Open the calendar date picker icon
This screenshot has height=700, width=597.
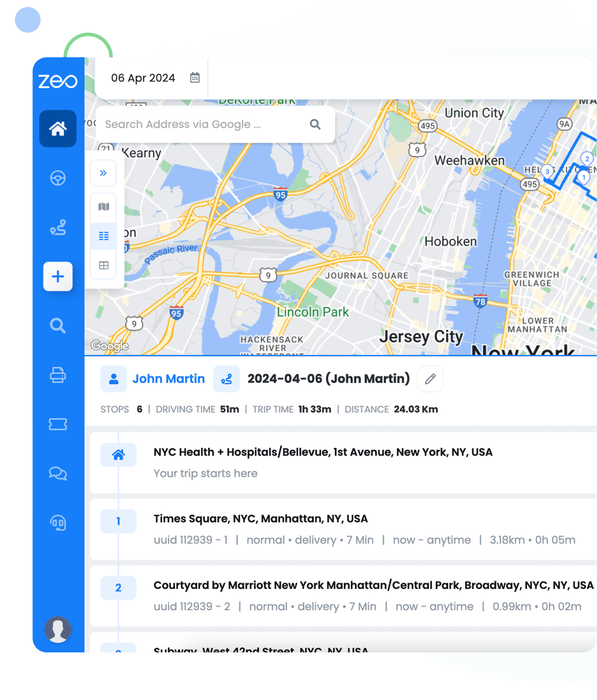(195, 78)
